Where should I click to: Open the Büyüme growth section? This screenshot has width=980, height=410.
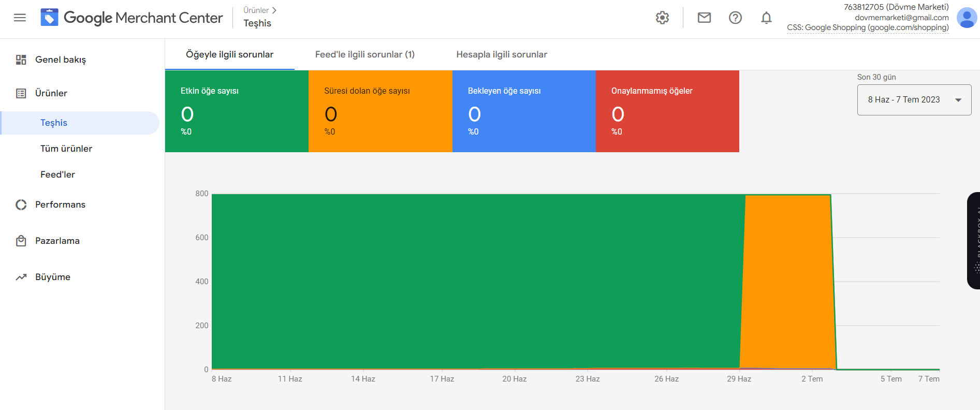[x=53, y=277]
